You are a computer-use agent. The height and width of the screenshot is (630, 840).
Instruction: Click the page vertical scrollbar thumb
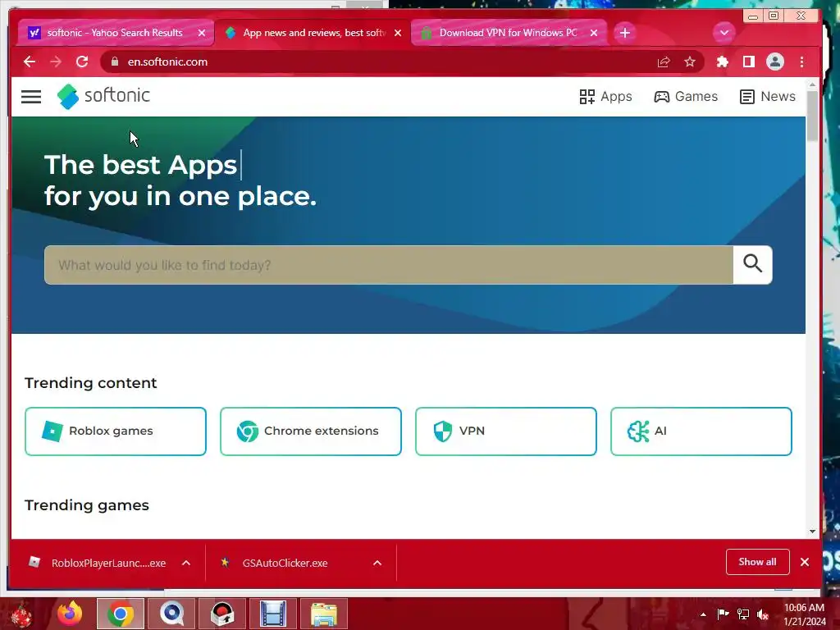pyautogui.click(x=813, y=115)
